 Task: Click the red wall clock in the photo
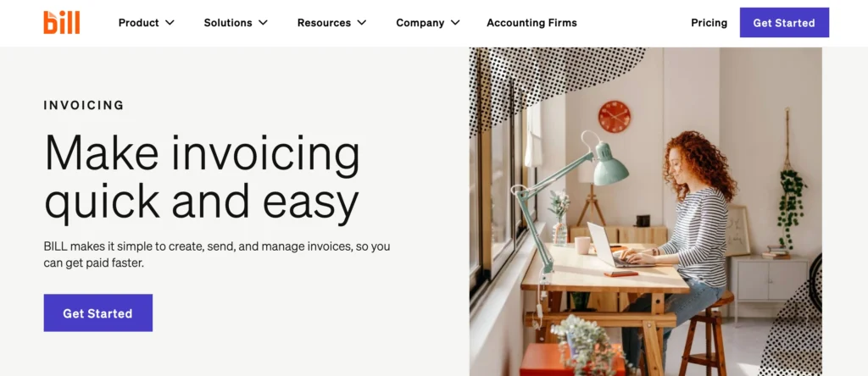click(614, 116)
